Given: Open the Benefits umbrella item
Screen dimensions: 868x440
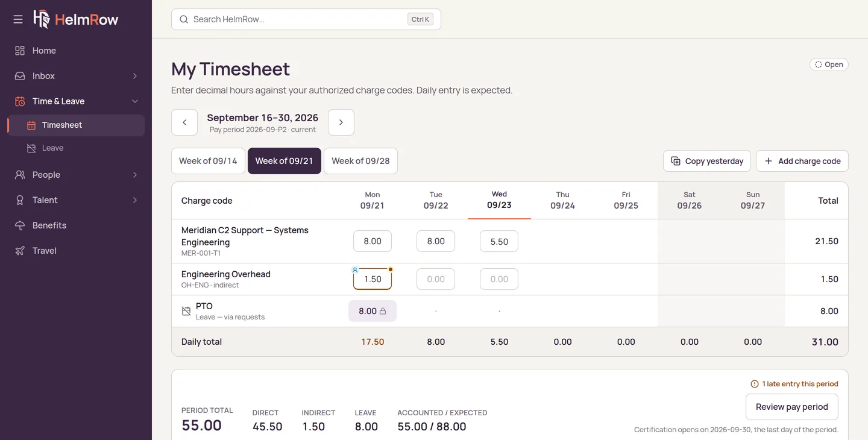Looking at the screenshot, I should 76,225.
